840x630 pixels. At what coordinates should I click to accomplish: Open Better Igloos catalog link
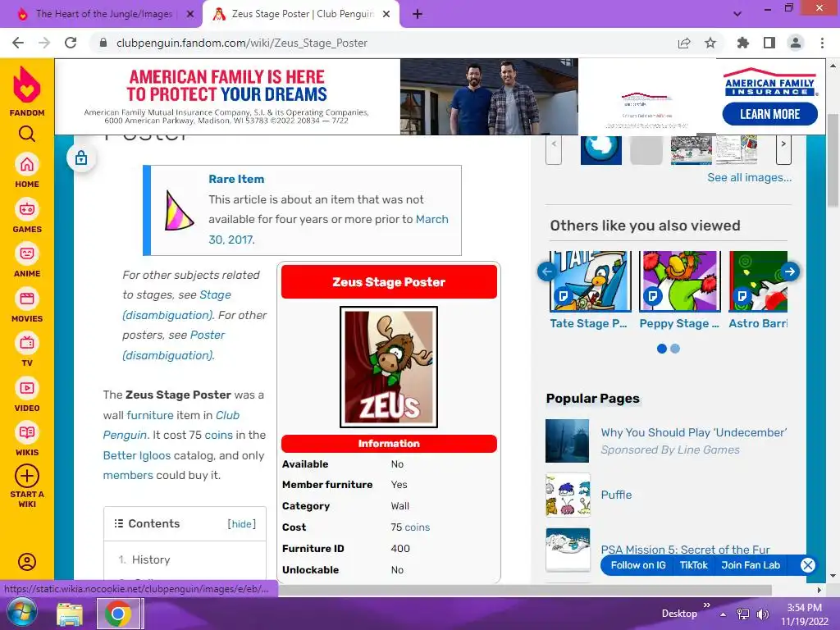pyautogui.click(x=137, y=455)
